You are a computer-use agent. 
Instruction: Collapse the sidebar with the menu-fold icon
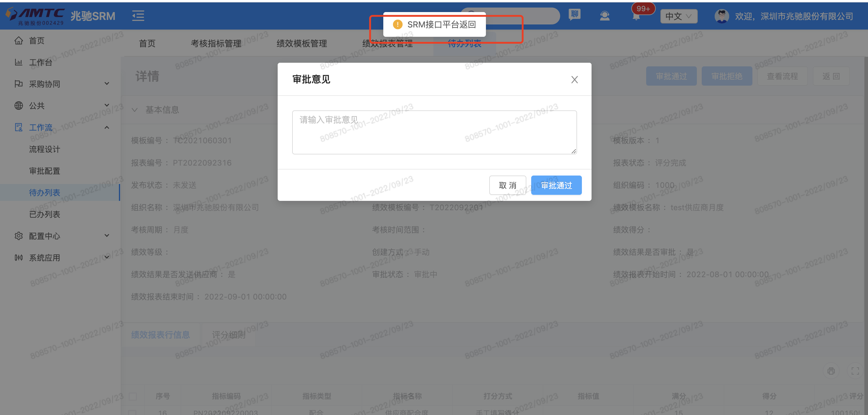[x=138, y=16]
